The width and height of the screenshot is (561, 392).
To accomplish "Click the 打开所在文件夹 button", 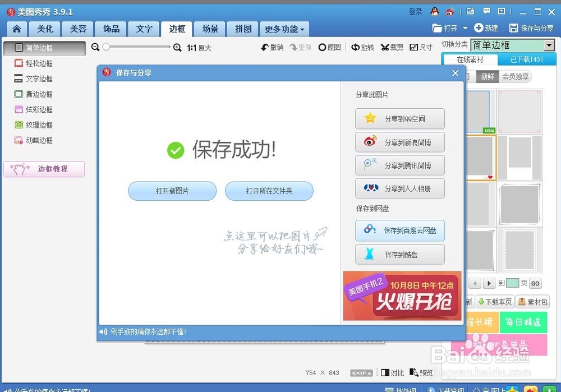I will (269, 191).
